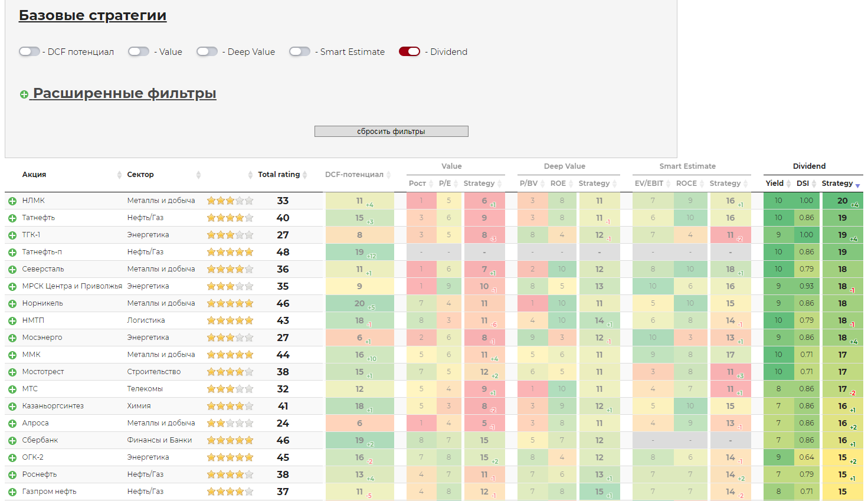The image size is (868, 501).
Task: Expand the ТГК-1 row plus icon
Action: coord(12,235)
